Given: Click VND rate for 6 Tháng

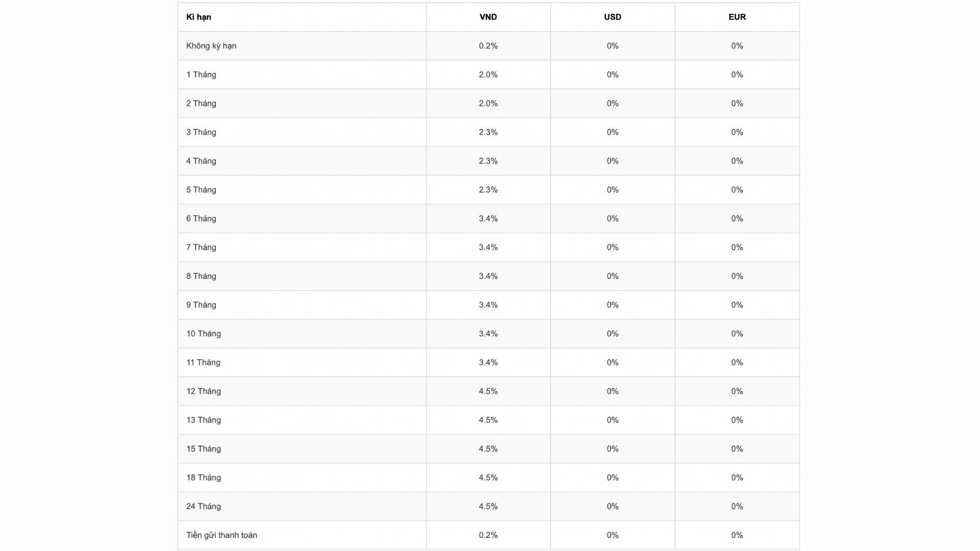Looking at the screenshot, I should [488, 218].
